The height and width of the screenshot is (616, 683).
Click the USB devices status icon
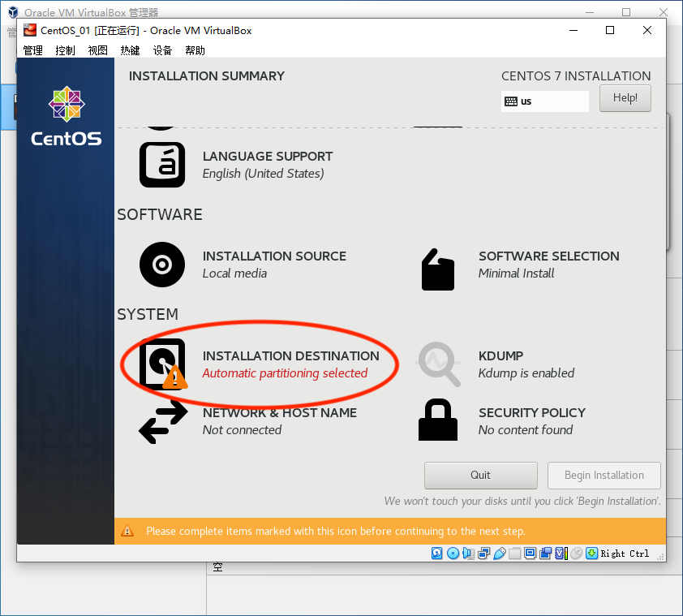pos(500,554)
